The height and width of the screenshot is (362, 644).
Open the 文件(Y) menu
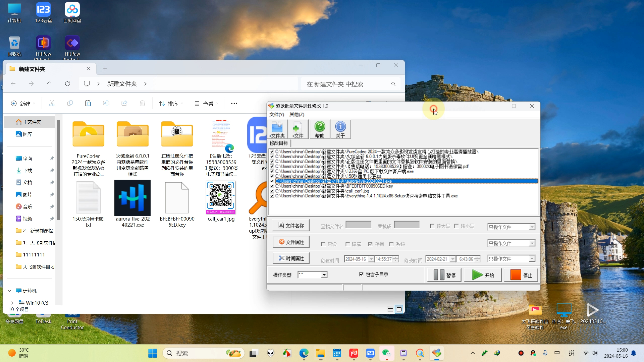(276, 114)
